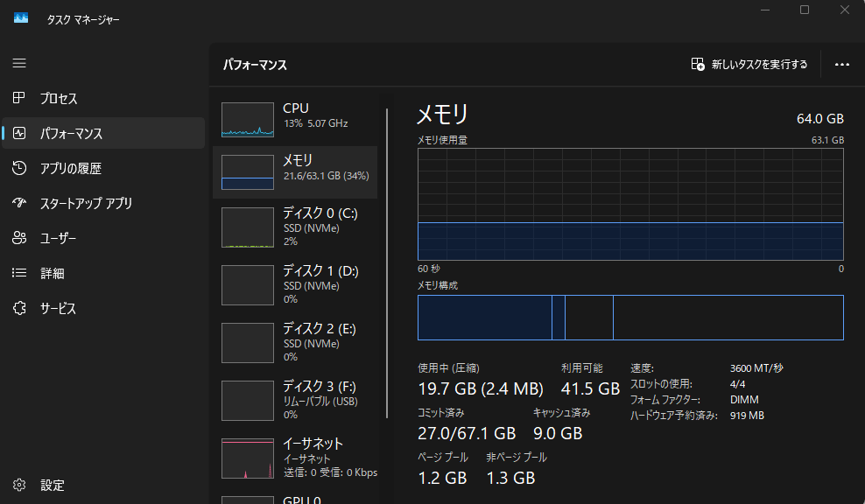This screenshot has width=865, height=504.
Task: Open イーサネット network performance view
Action: coord(296,458)
